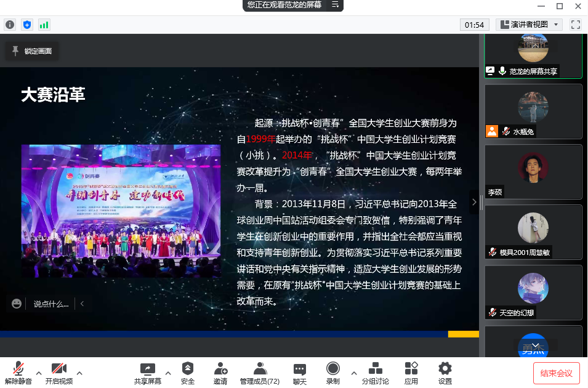Expand the 演讲者视图 view dropdown
Viewport: 588px width, 388px height.
click(530, 25)
